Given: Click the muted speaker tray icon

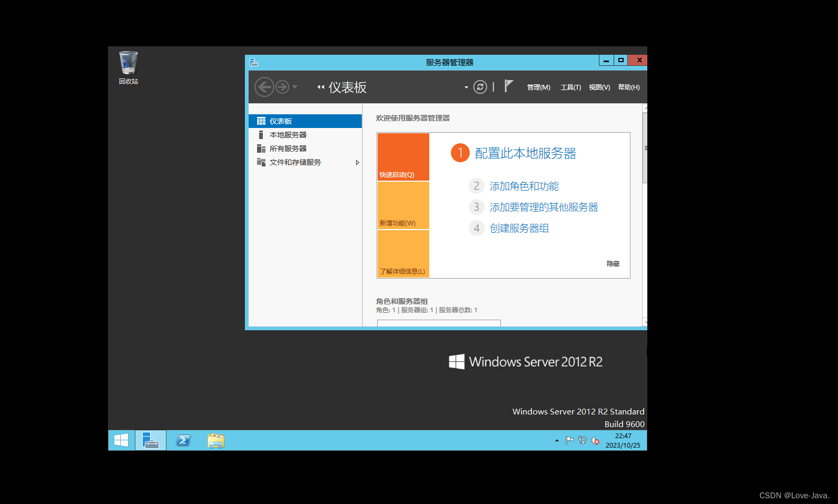Looking at the screenshot, I should pyautogui.click(x=595, y=440).
